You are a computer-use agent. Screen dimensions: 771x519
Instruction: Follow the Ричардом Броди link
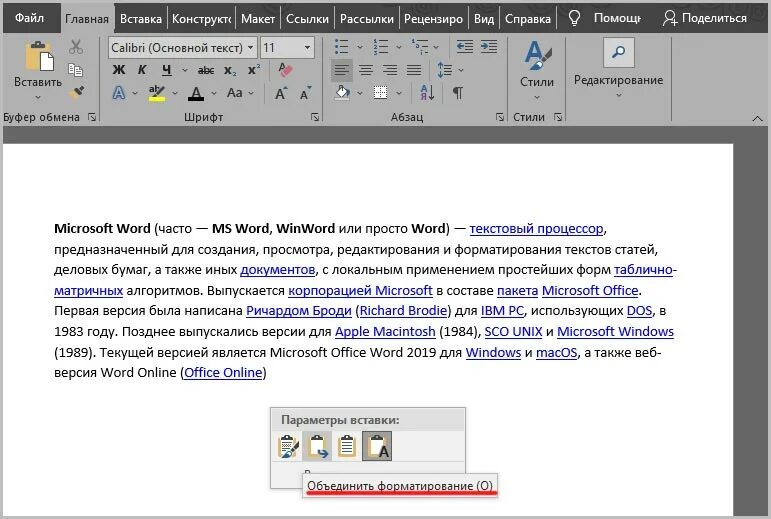298,311
